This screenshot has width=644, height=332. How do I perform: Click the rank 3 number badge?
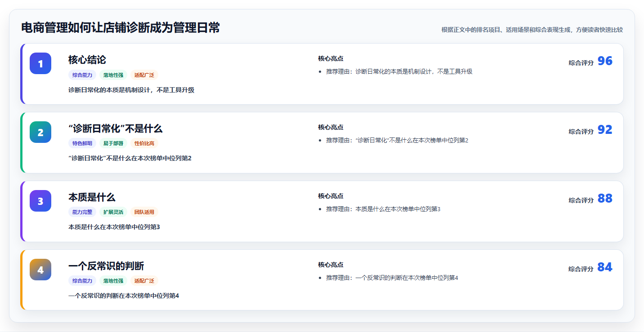pos(40,201)
